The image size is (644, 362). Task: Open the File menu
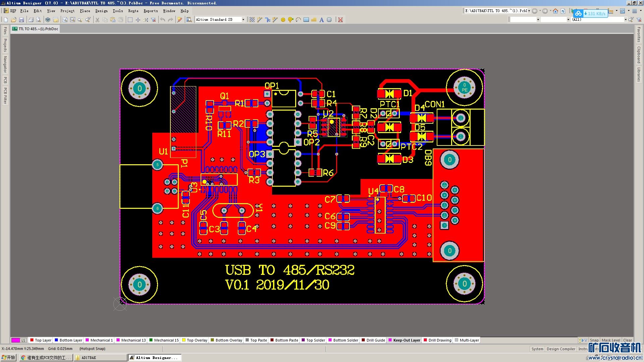(24, 11)
